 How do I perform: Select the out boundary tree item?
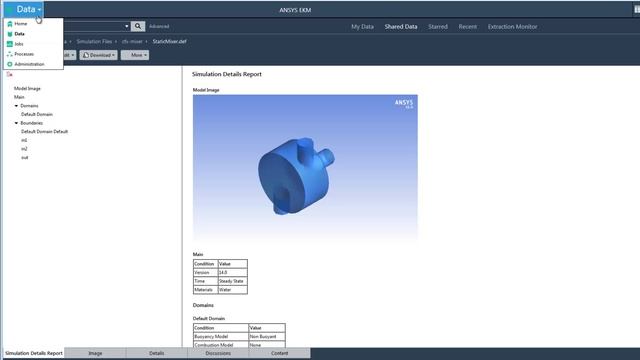coord(24,158)
